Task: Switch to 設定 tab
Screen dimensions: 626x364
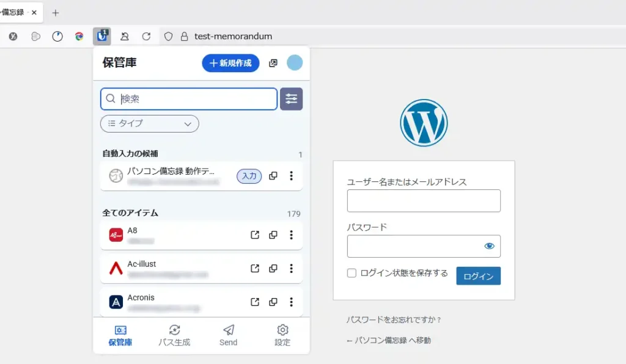Action: point(282,336)
